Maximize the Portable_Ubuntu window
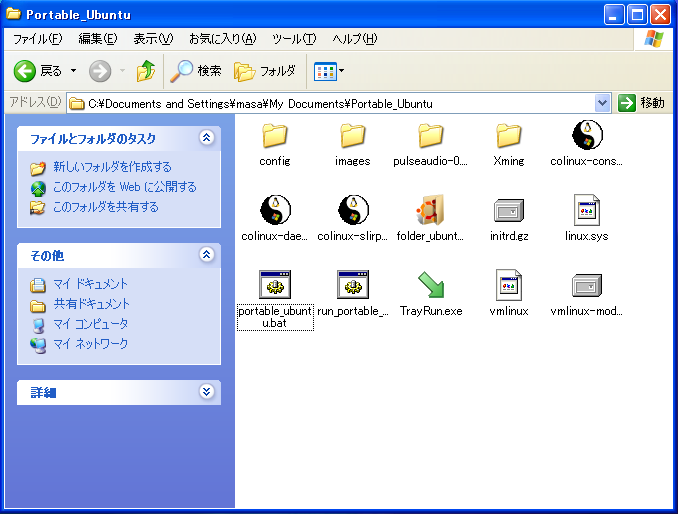678x514 pixels. tap(637, 15)
